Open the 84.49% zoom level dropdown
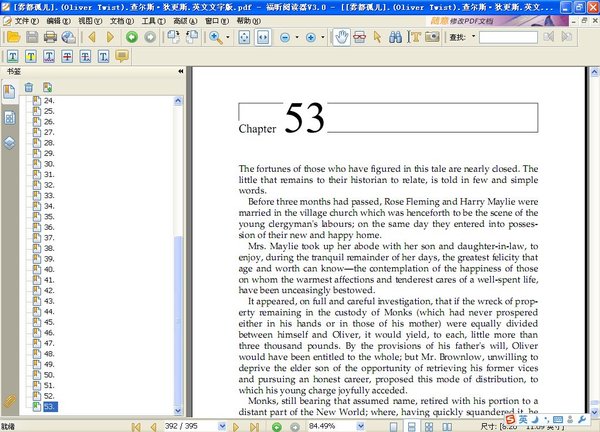The width and height of the screenshot is (600, 432). [360, 426]
